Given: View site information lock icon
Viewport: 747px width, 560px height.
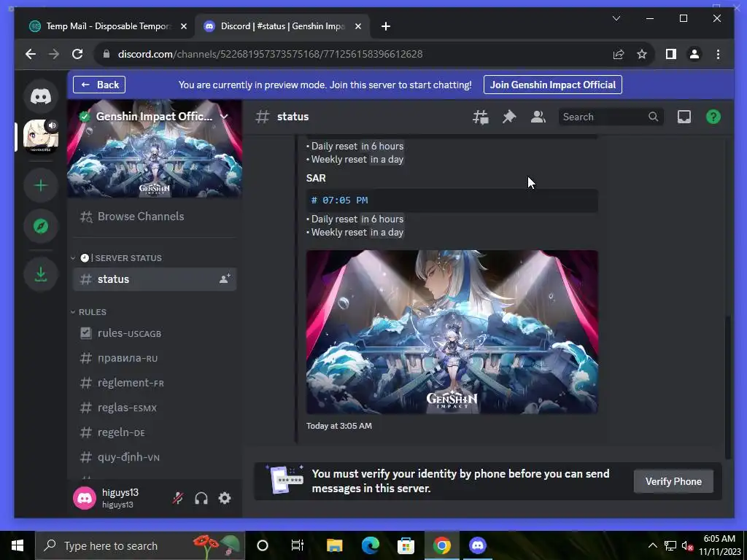Looking at the screenshot, I should point(107,54).
